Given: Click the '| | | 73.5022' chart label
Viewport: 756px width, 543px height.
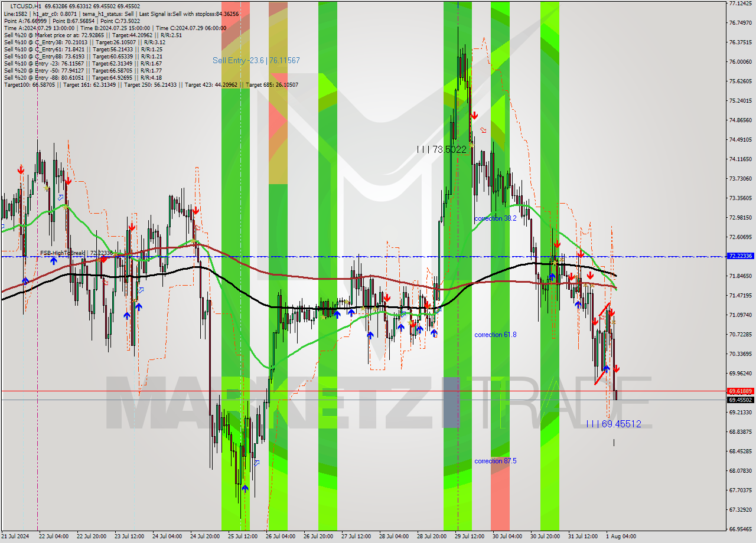Looking at the screenshot, I should tap(441, 150).
